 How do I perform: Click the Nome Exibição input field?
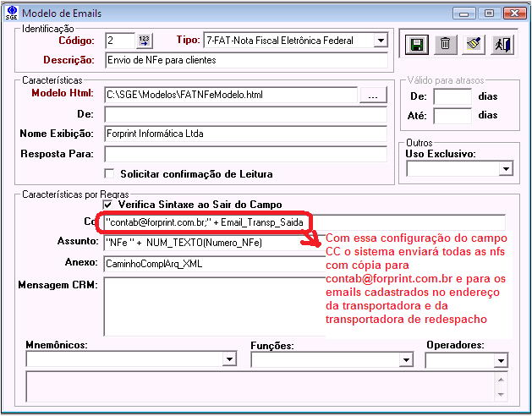[245, 134]
